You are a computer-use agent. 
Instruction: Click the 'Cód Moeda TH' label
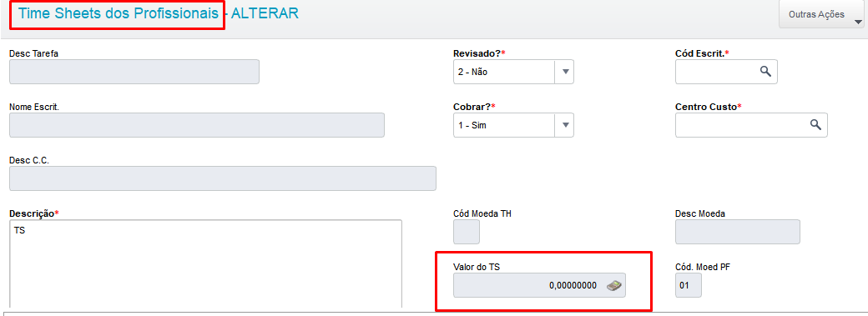click(482, 213)
